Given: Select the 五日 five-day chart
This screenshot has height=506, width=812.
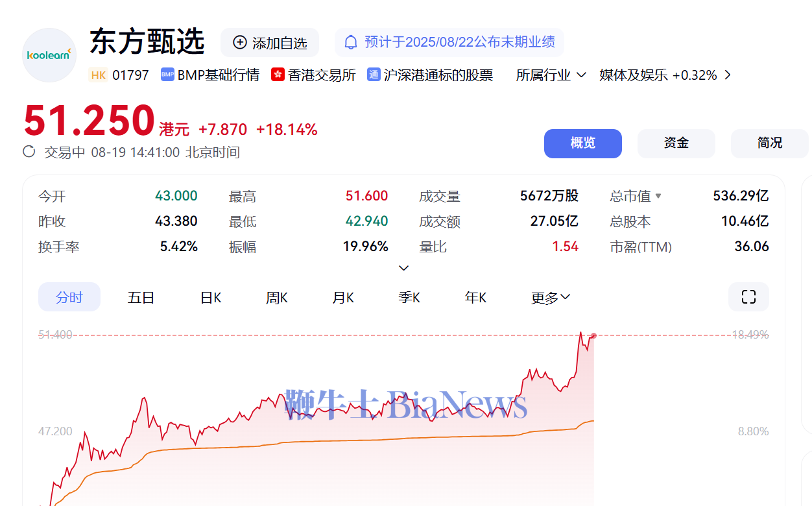Looking at the screenshot, I should (141, 298).
